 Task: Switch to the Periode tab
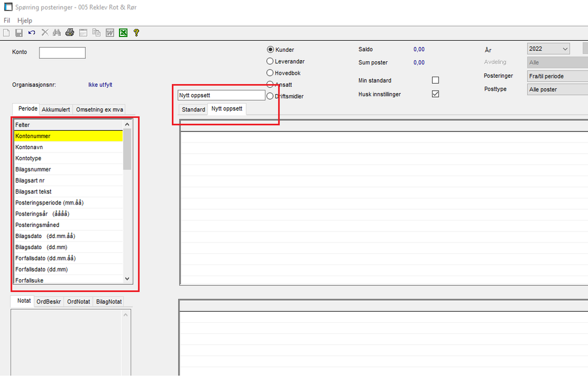[28, 108]
